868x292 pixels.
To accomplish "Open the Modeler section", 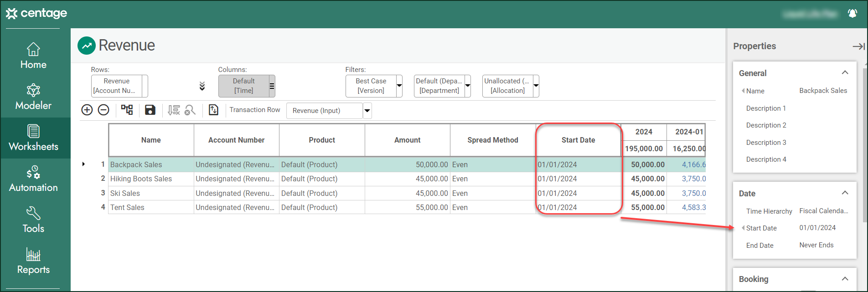I will coord(33,97).
